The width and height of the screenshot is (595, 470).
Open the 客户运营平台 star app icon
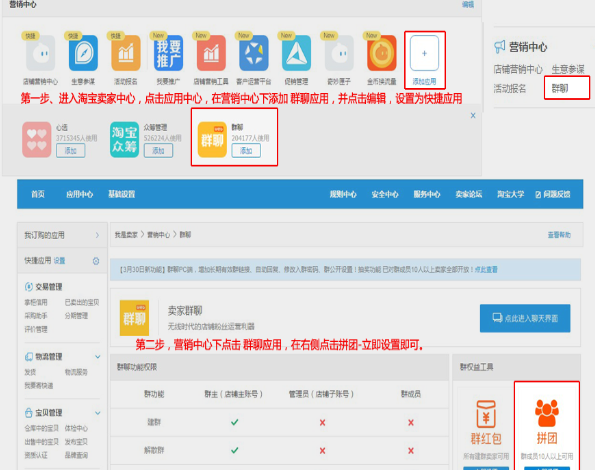pyautogui.click(x=253, y=53)
